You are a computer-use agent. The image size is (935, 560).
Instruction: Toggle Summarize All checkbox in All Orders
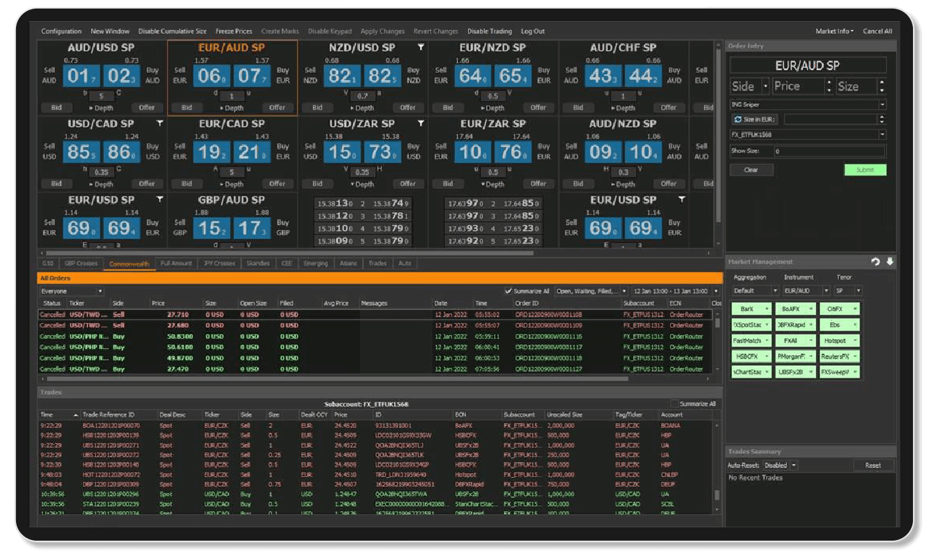tap(510, 291)
